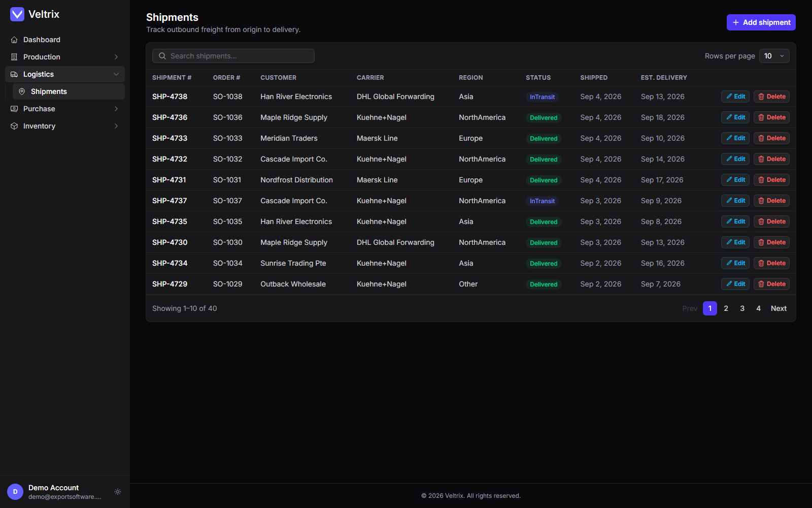Open Dashboard from the sidebar
Viewport: 812px width, 508px height.
(65, 40)
